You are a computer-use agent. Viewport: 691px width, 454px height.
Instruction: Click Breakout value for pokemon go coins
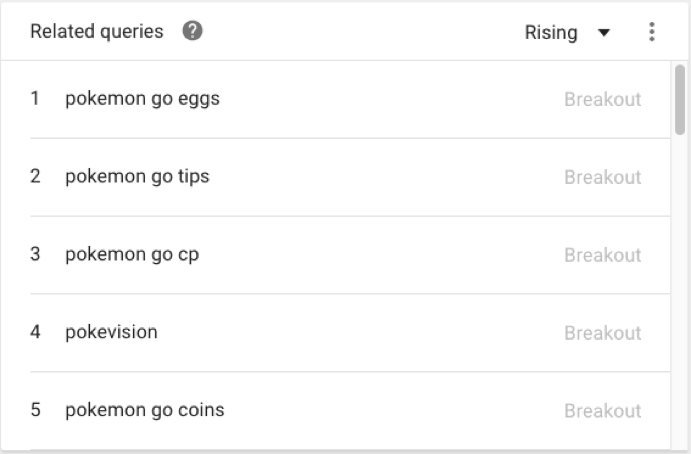pyautogui.click(x=602, y=412)
